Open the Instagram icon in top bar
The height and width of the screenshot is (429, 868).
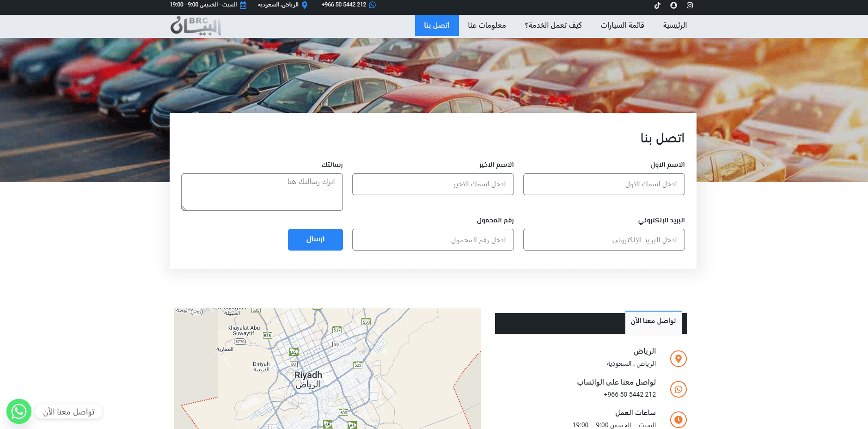click(690, 6)
